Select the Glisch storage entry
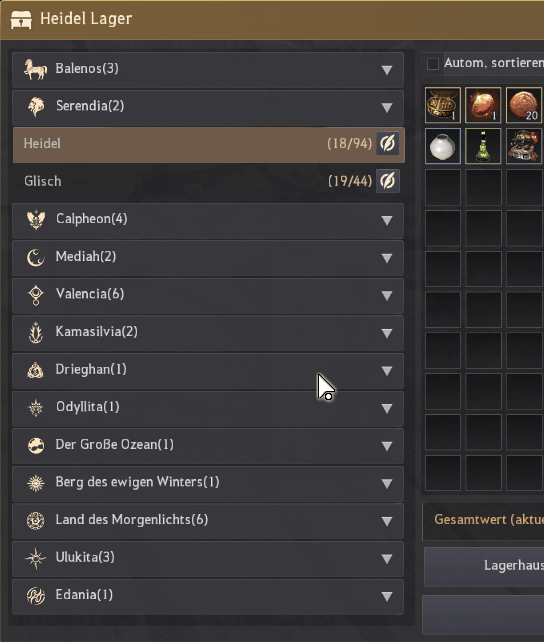 pos(208,181)
